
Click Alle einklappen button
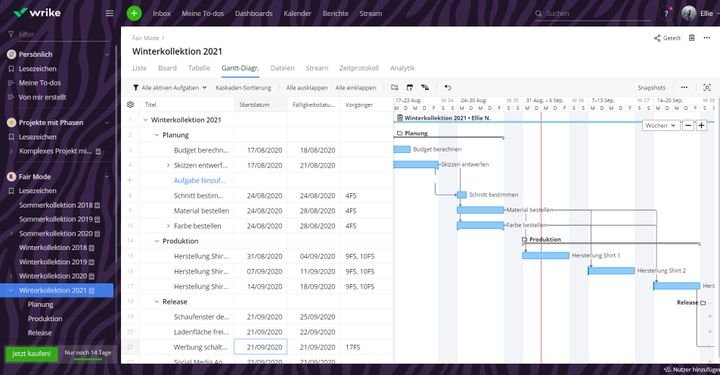(356, 88)
